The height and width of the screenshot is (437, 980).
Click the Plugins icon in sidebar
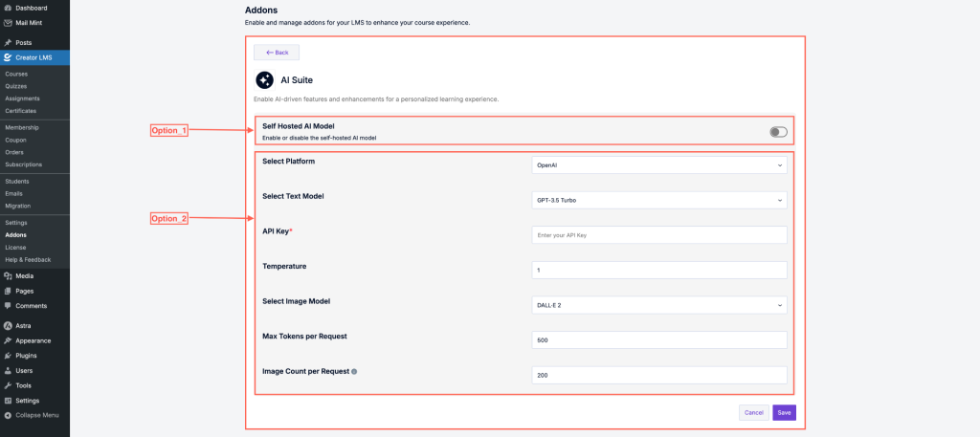click(8, 355)
